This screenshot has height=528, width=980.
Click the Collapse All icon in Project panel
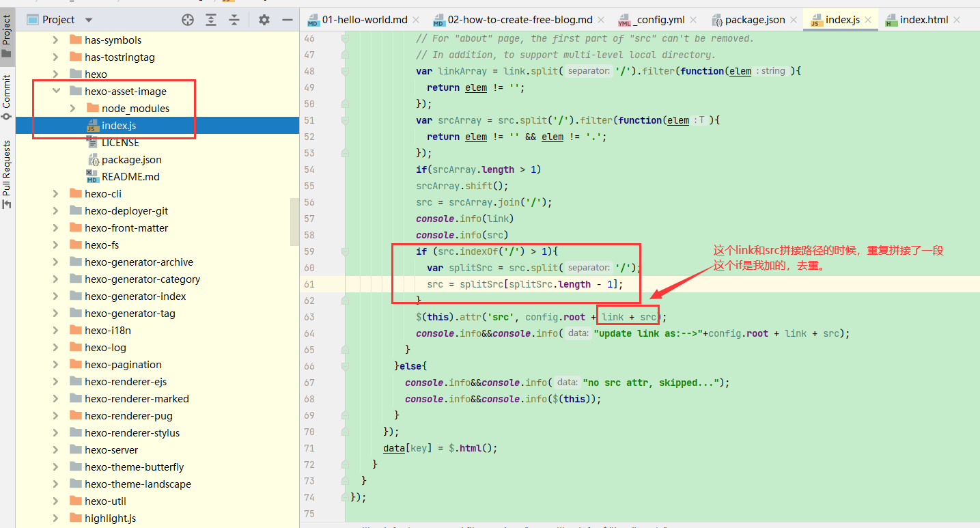point(234,20)
